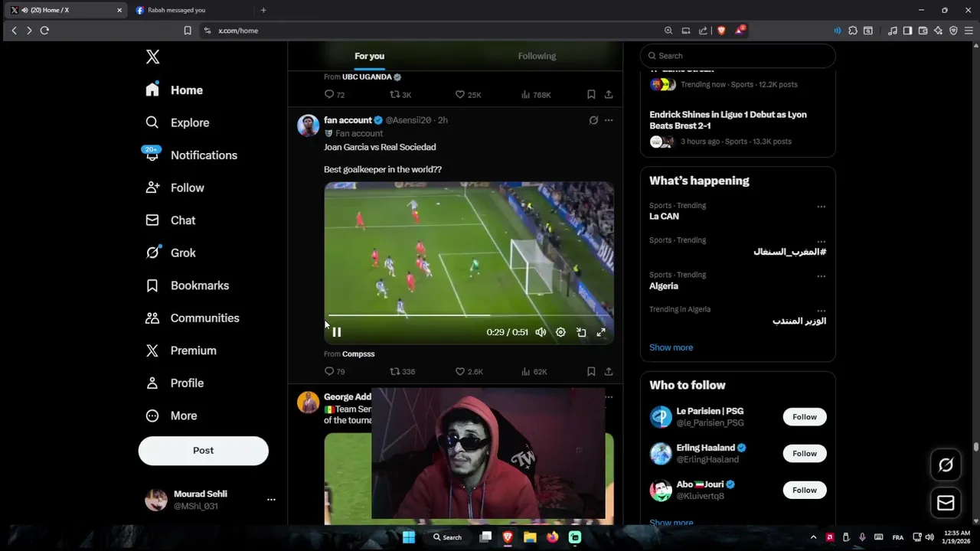Open the video settings gear
This screenshot has height=551, width=980.
[560, 332]
